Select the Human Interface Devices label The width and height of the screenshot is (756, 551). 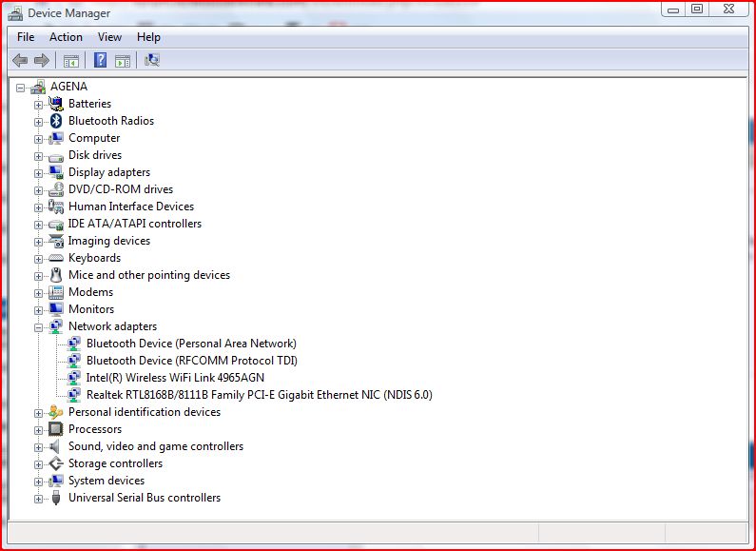tap(131, 207)
